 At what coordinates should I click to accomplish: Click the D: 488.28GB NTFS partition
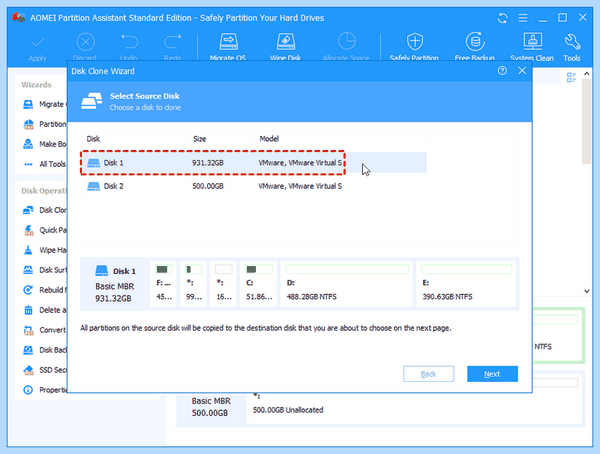point(347,284)
